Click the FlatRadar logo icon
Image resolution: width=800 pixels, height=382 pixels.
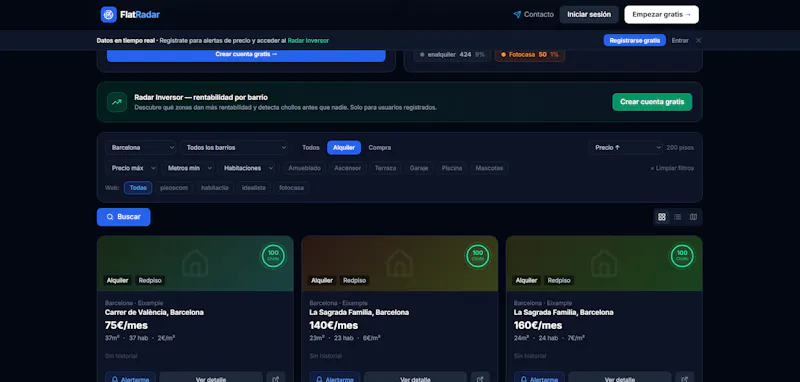(x=109, y=14)
